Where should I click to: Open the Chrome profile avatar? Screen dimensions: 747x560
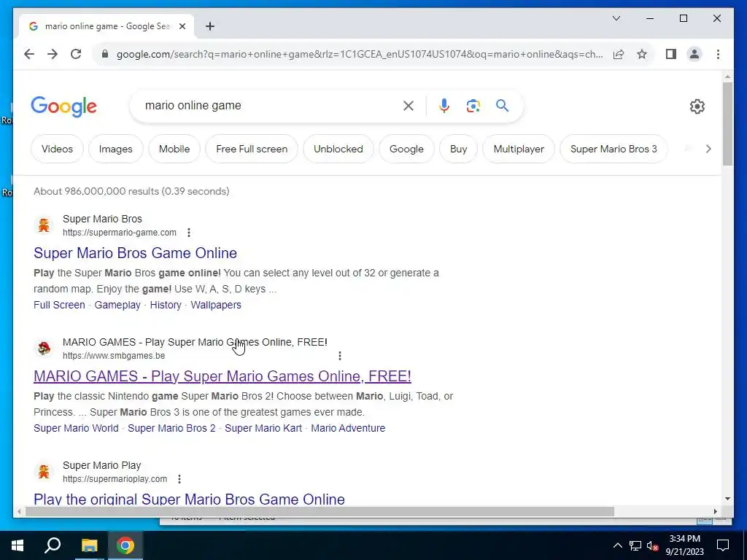pyautogui.click(x=694, y=54)
